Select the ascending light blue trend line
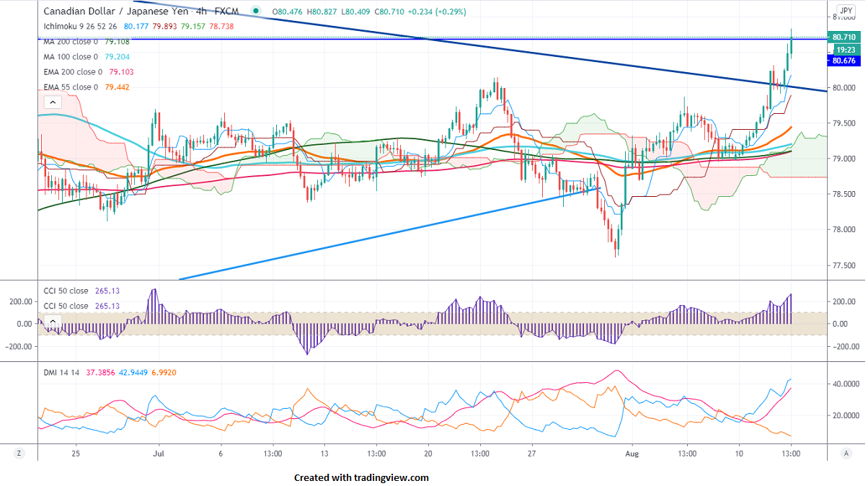The image size is (868, 486). 389,234
